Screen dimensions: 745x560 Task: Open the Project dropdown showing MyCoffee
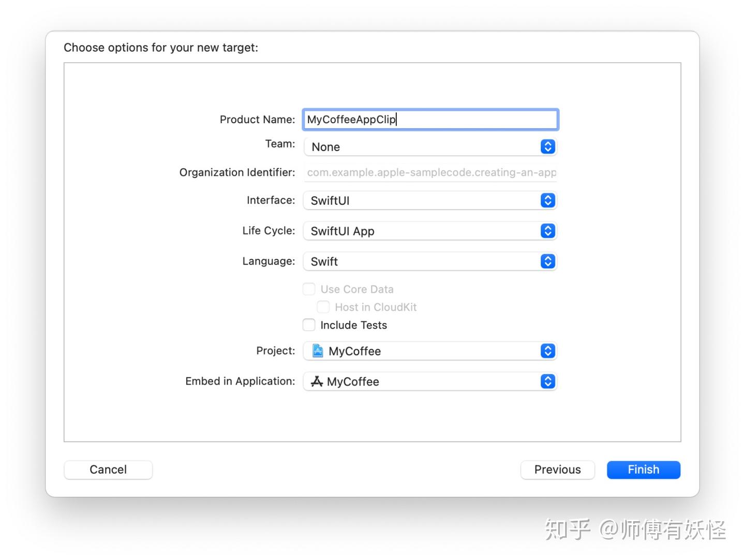tap(429, 351)
